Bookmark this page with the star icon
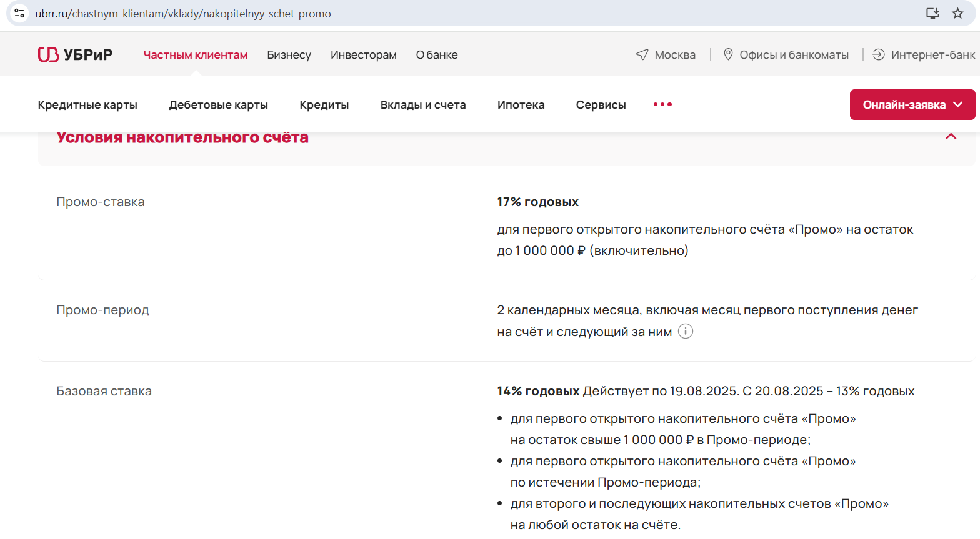The width and height of the screenshot is (980, 539). pyautogui.click(x=957, y=13)
